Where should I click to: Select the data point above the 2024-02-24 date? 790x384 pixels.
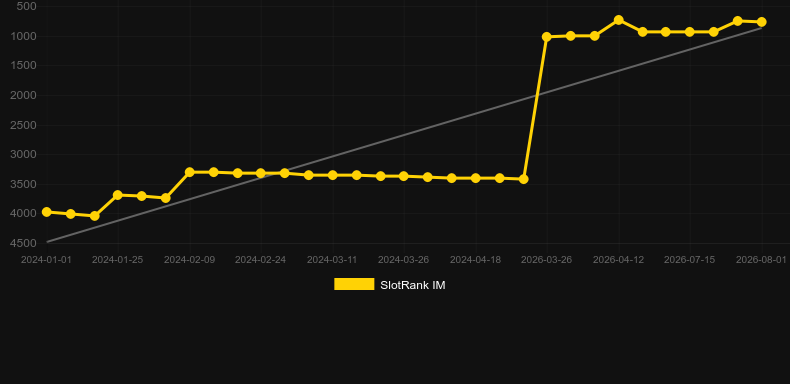261,173
